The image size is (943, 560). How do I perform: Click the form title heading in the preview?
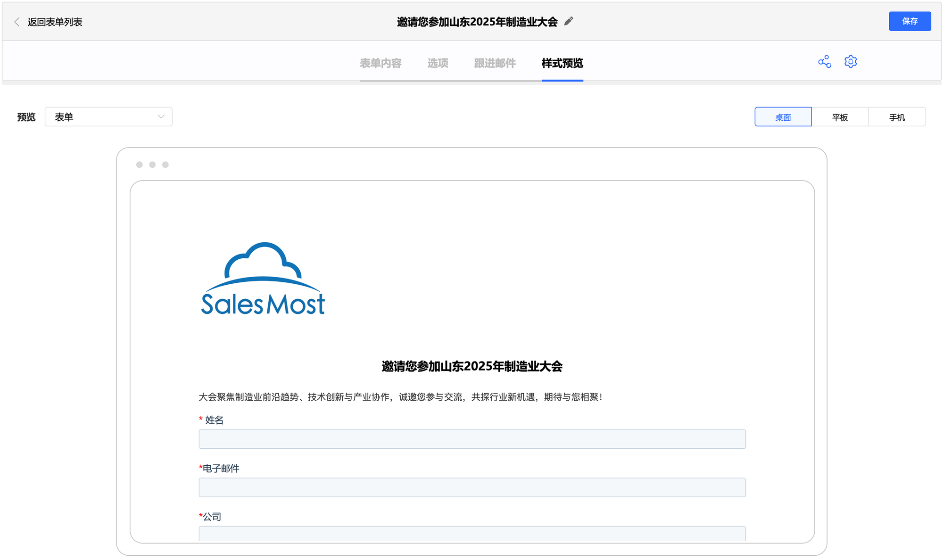(x=472, y=366)
